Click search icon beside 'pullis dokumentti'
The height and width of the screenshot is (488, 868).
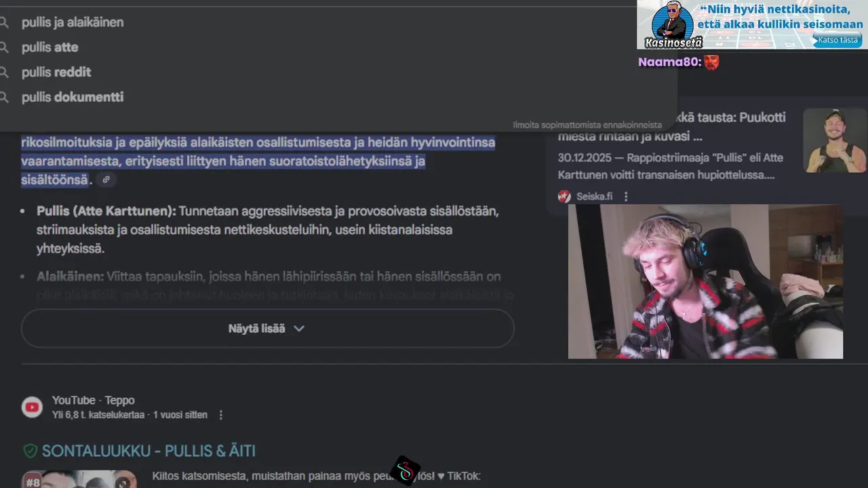tap(4, 98)
